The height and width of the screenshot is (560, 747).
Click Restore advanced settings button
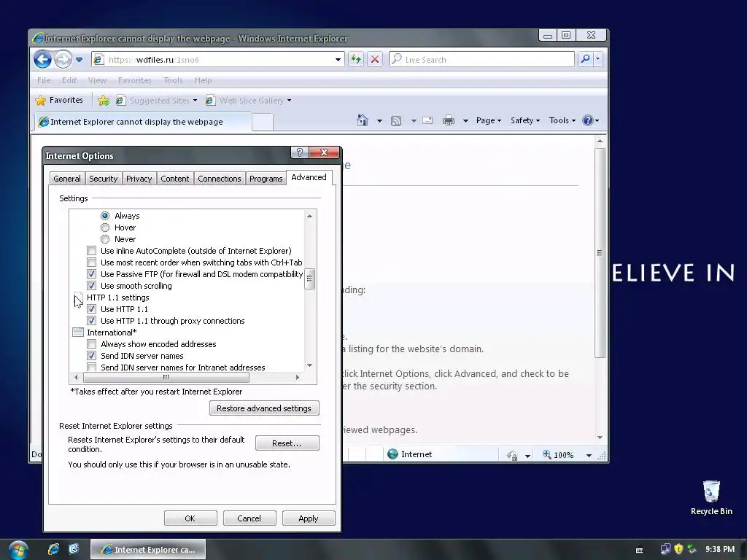pyautogui.click(x=264, y=408)
